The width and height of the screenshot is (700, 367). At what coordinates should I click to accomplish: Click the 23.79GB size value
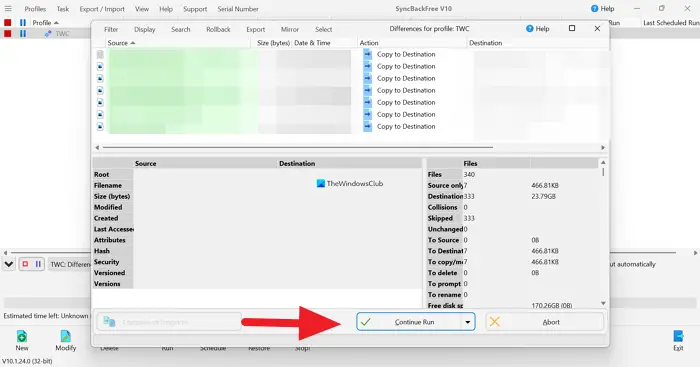(x=543, y=196)
